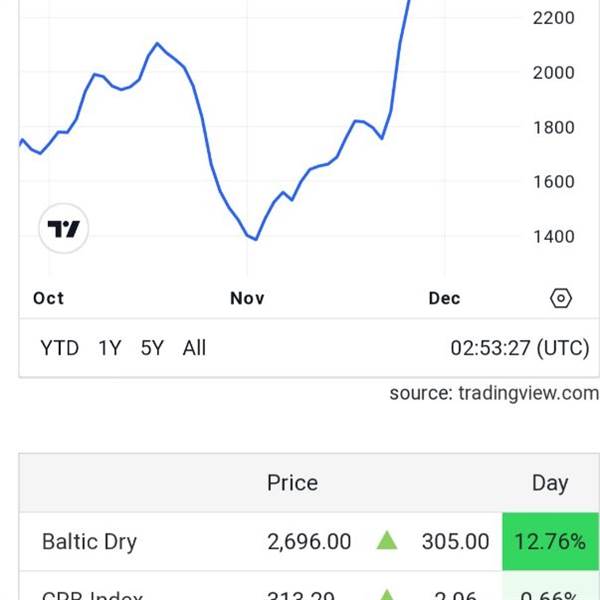The image size is (600, 600).
Task: Click the Dec label on time axis
Action: point(444,298)
